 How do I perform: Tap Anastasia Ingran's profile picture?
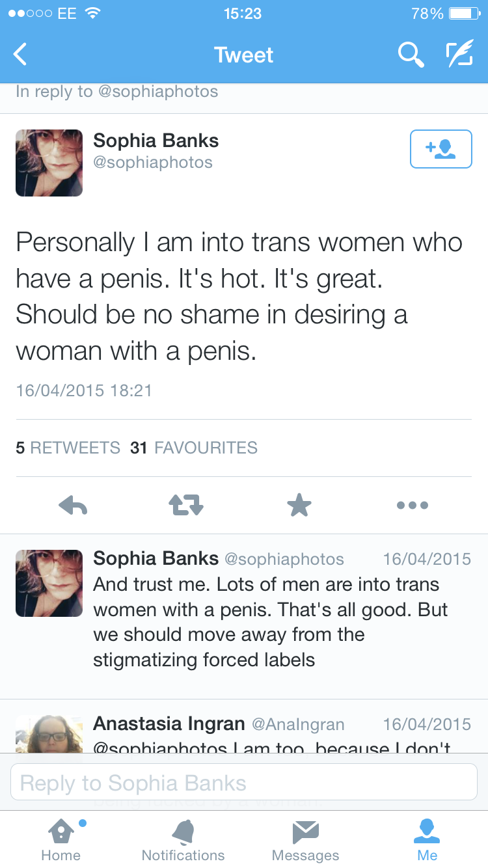tap(49, 734)
